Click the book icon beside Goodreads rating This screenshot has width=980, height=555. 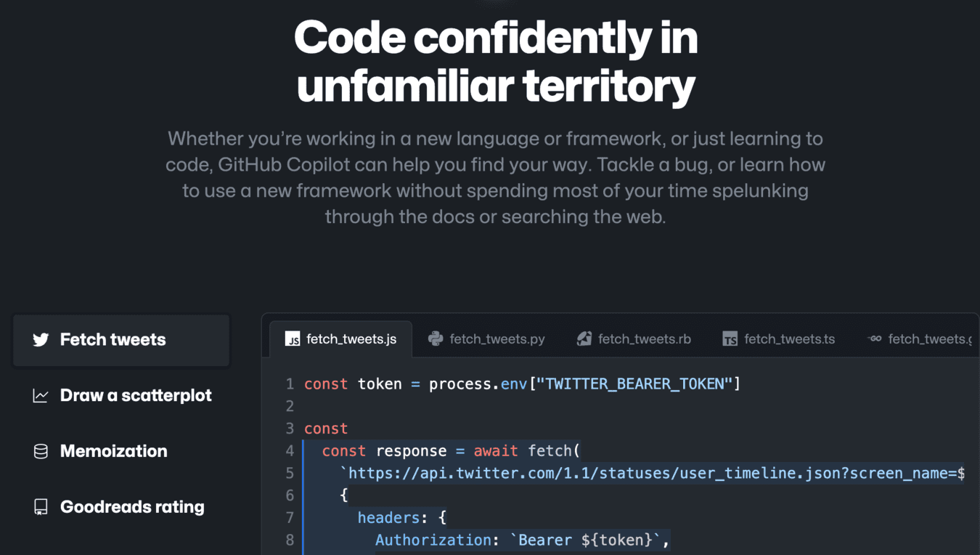point(41,507)
